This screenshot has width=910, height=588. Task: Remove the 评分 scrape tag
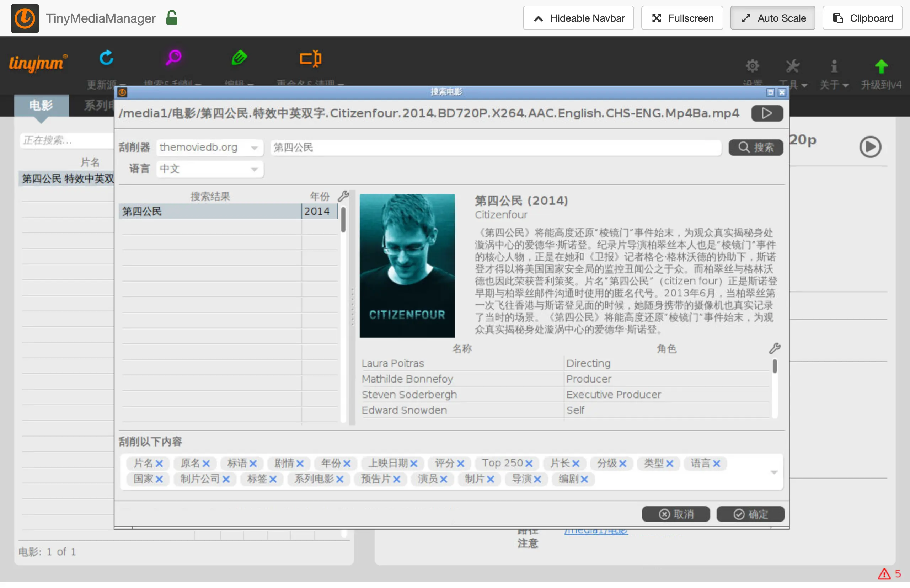pyautogui.click(x=460, y=464)
